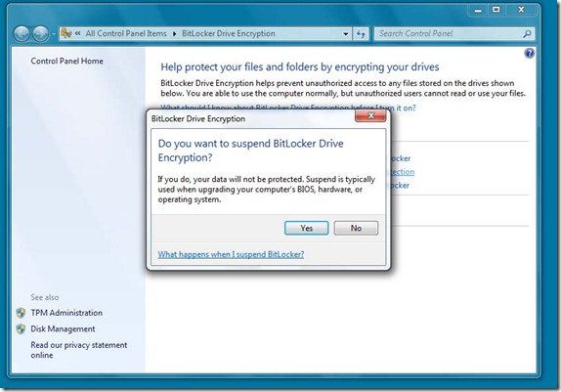
Task: Click the 'See also' label
Action: 45,297
